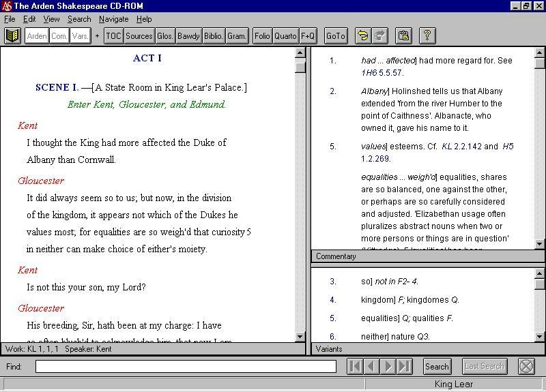Click stage direction 'Enter Kent, Gloucester, and Edmund.'
Image resolution: width=546 pixels, height=392 pixels.
point(147,104)
